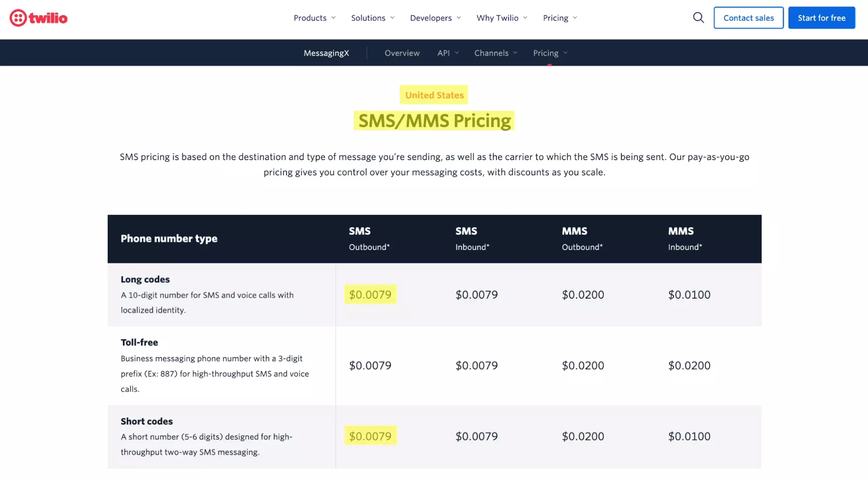Go to the MessagingX section link
This screenshot has height=480, width=868.
click(x=326, y=53)
